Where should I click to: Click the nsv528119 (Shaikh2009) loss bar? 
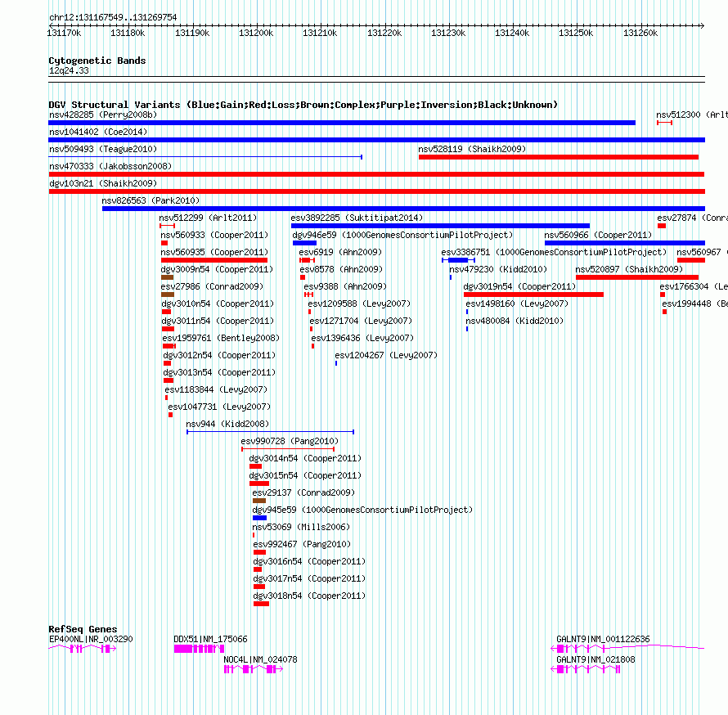[559, 157]
